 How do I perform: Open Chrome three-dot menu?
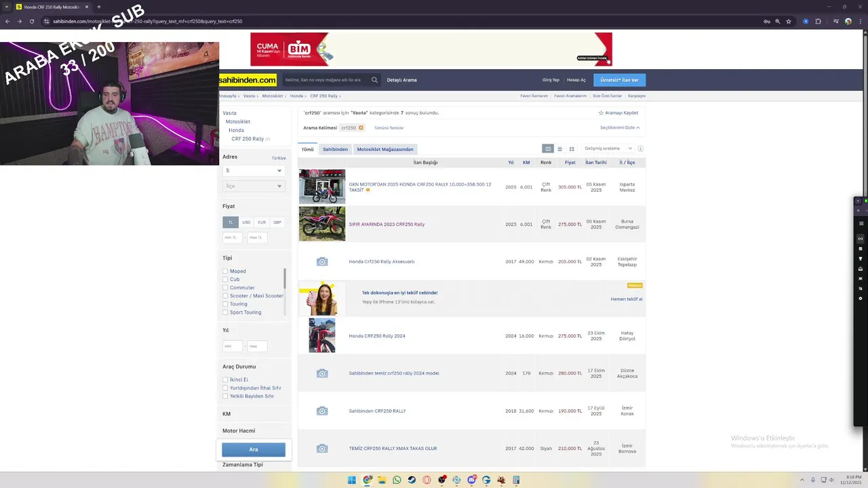[x=860, y=21]
